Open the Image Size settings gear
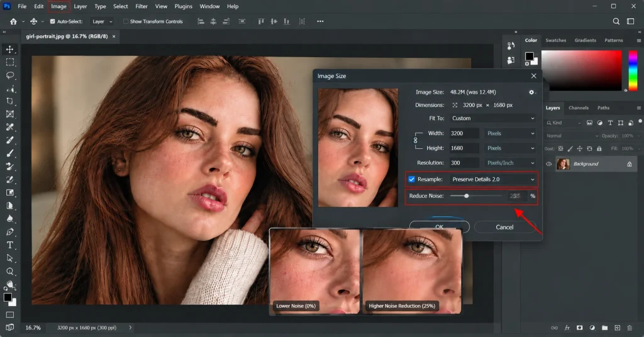644x337 pixels. [x=532, y=92]
